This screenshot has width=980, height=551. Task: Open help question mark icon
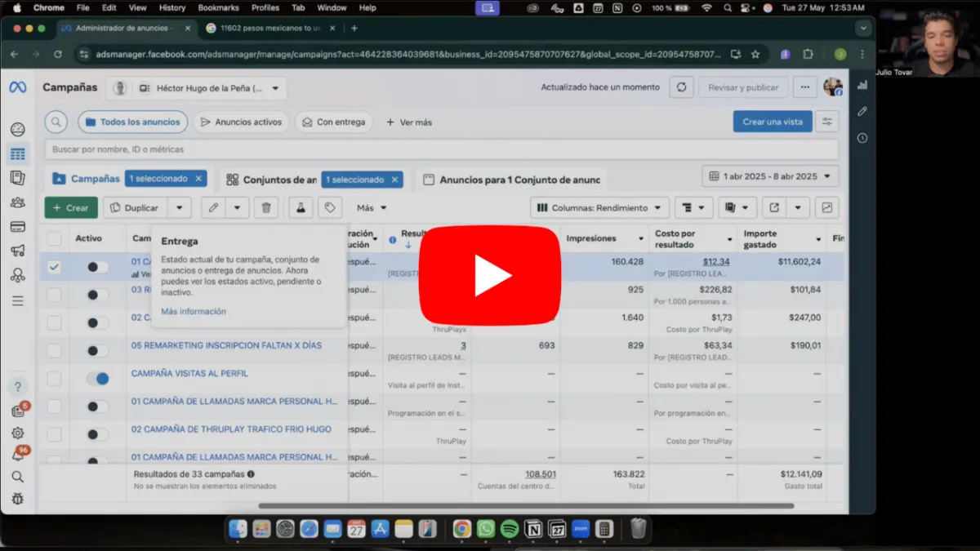(17, 387)
